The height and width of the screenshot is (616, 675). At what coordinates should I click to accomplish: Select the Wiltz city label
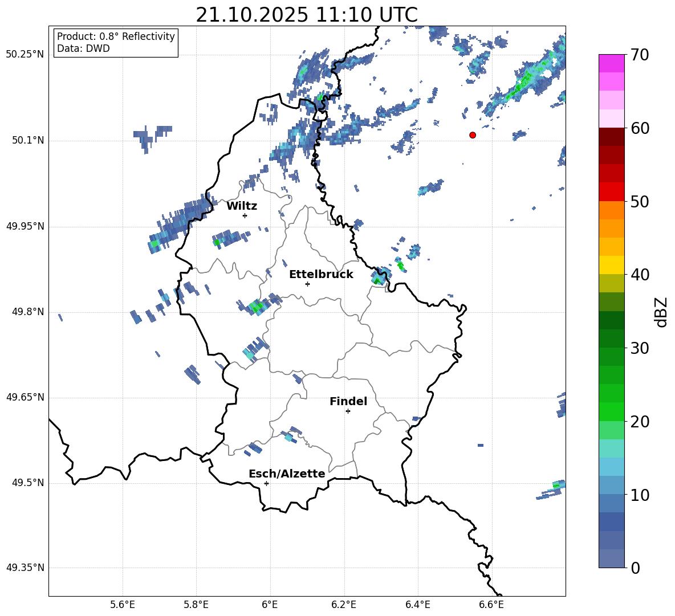(242, 206)
